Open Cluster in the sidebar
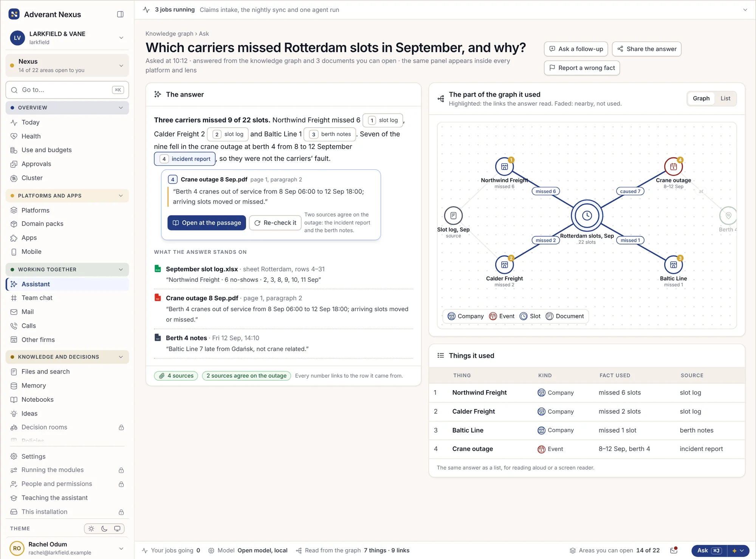756x559 pixels. click(67, 178)
